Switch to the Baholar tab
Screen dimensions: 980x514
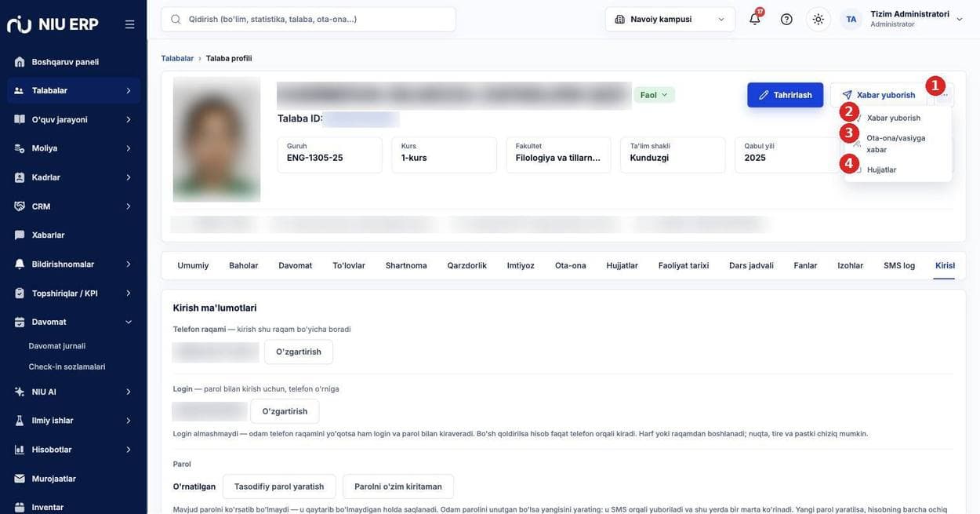click(x=244, y=265)
